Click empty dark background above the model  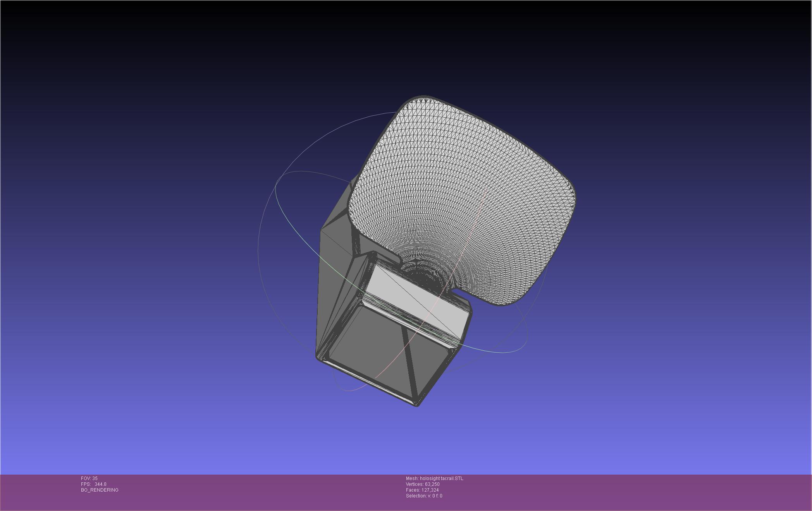click(x=387, y=46)
